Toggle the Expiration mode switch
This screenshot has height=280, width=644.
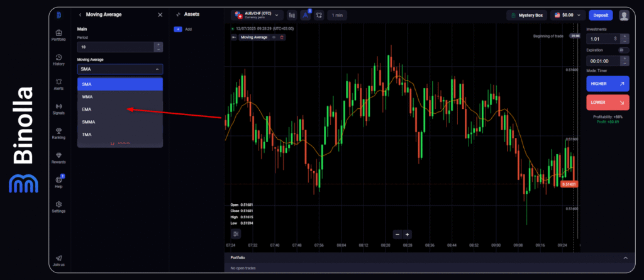tap(623, 50)
